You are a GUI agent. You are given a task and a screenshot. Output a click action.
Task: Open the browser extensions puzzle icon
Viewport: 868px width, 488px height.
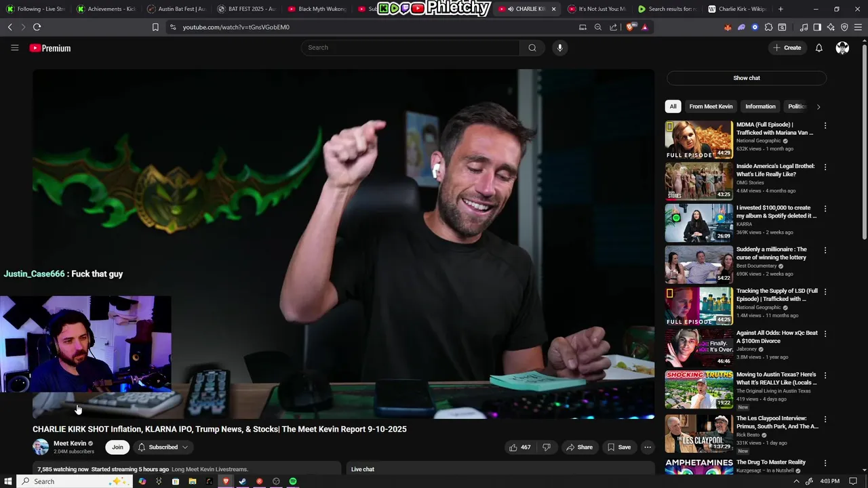768,27
